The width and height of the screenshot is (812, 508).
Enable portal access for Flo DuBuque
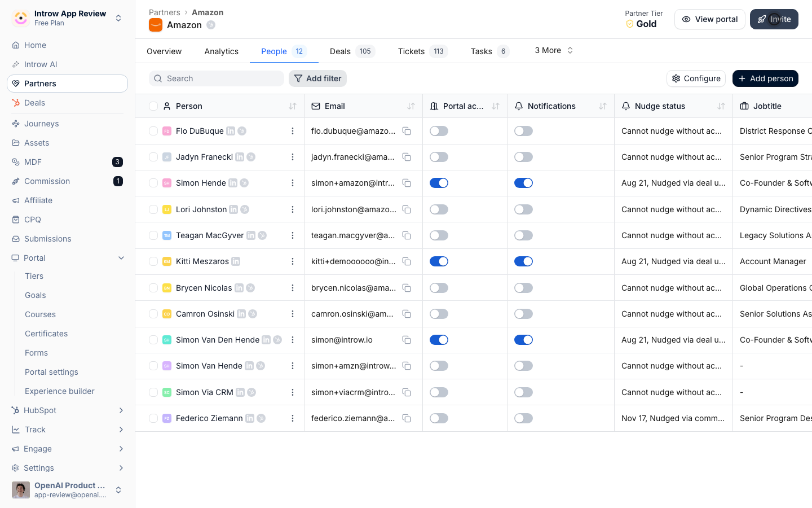click(439, 131)
